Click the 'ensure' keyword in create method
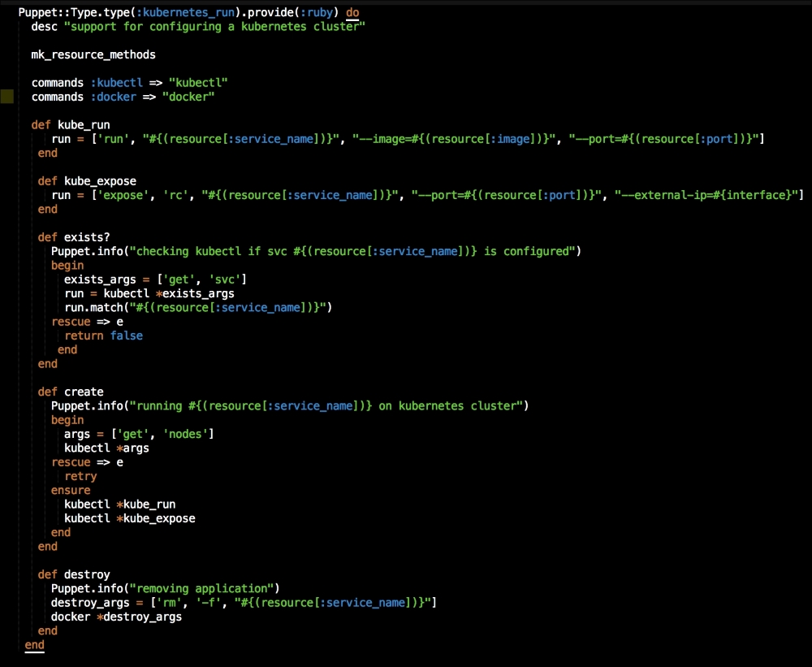Image resolution: width=812 pixels, height=667 pixels. coord(71,490)
